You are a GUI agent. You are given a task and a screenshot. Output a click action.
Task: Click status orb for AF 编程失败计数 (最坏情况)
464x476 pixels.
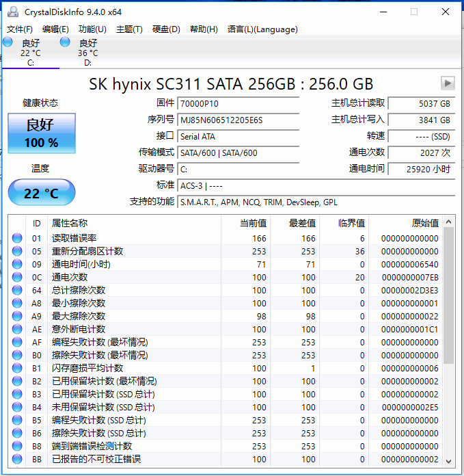(17, 342)
